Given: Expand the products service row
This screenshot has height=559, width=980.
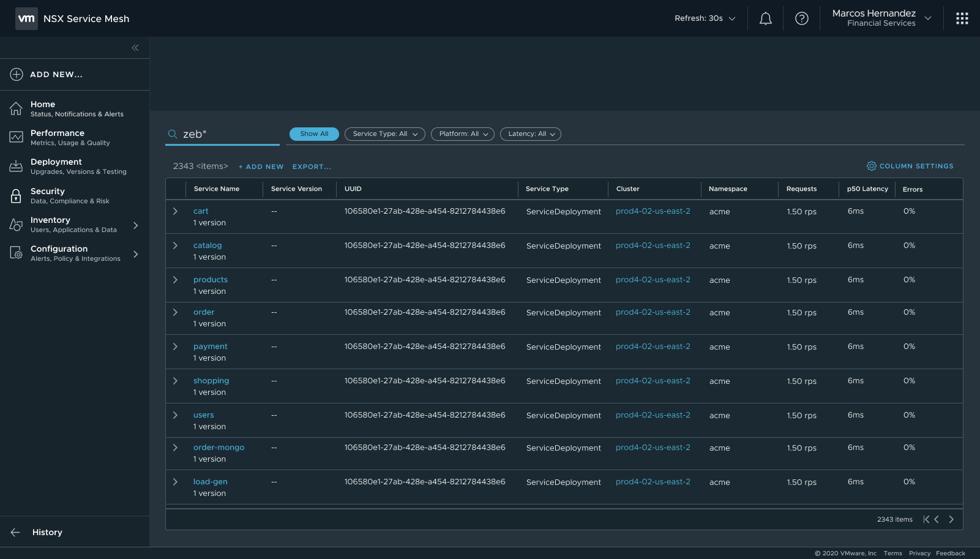Looking at the screenshot, I should 175,280.
